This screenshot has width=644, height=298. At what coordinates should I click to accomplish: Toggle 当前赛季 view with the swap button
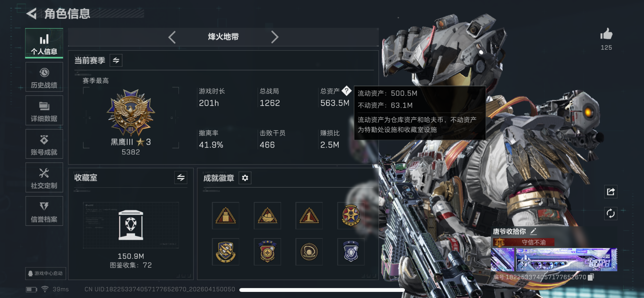coord(116,60)
